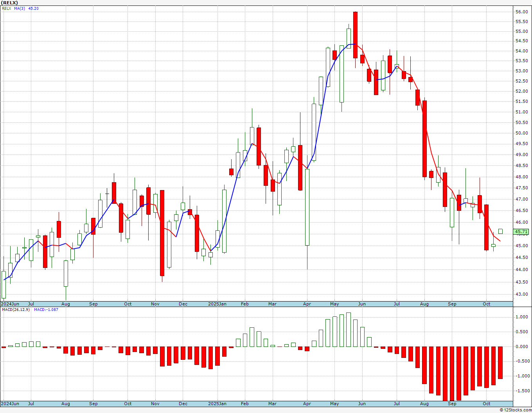Select 2025Jan on the price chart time axis
Viewport: 532px width, 413px height.
click(217, 304)
